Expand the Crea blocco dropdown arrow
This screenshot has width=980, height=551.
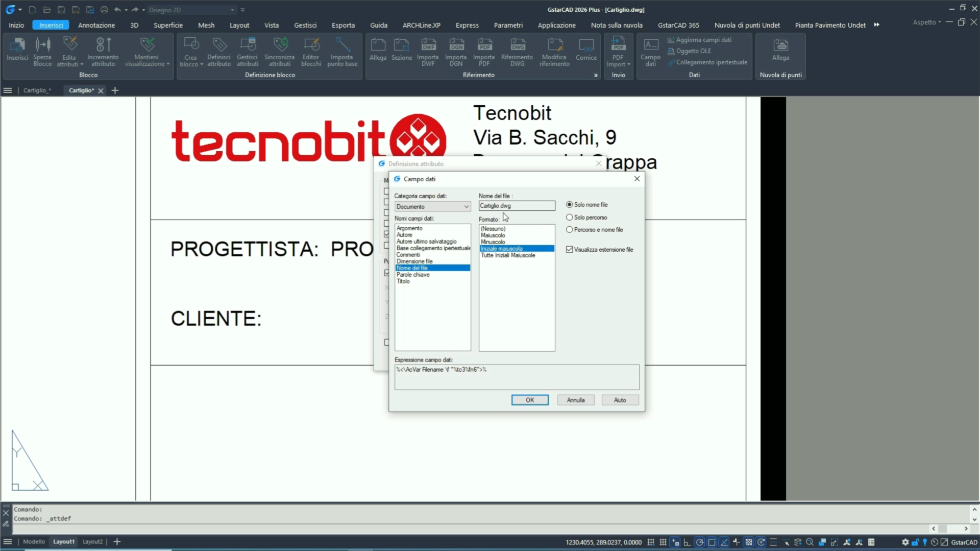click(202, 65)
